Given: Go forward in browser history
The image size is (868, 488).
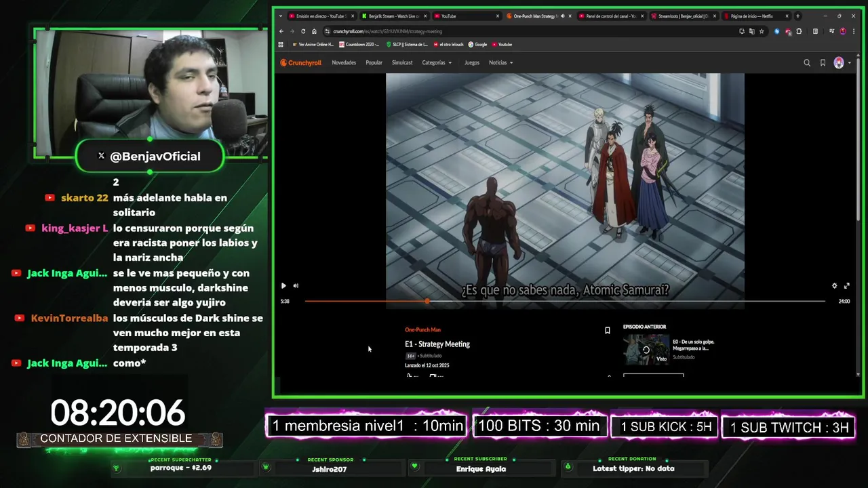Looking at the screenshot, I should [292, 31].
